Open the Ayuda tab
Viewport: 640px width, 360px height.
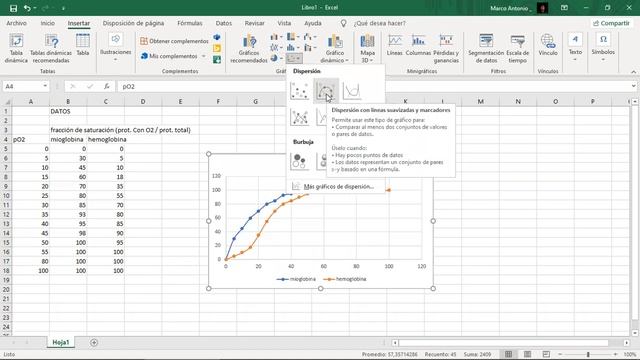tap(313, 23)
